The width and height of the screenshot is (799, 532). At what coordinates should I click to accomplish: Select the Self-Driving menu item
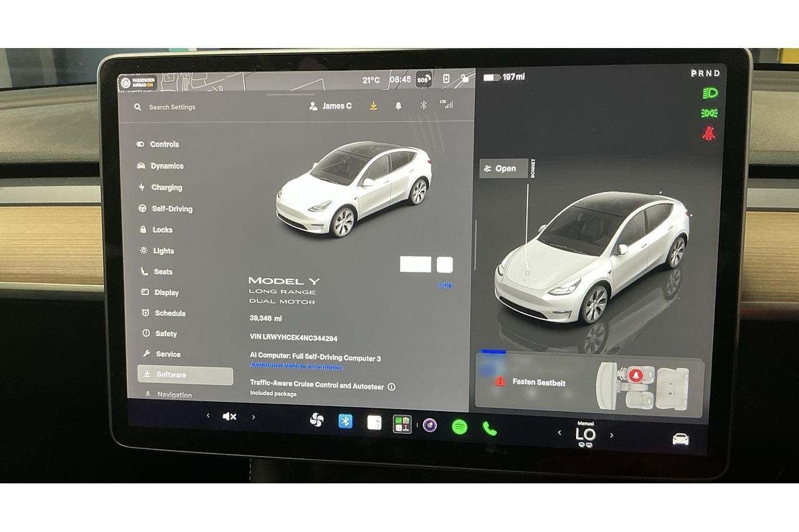[165, 209]
